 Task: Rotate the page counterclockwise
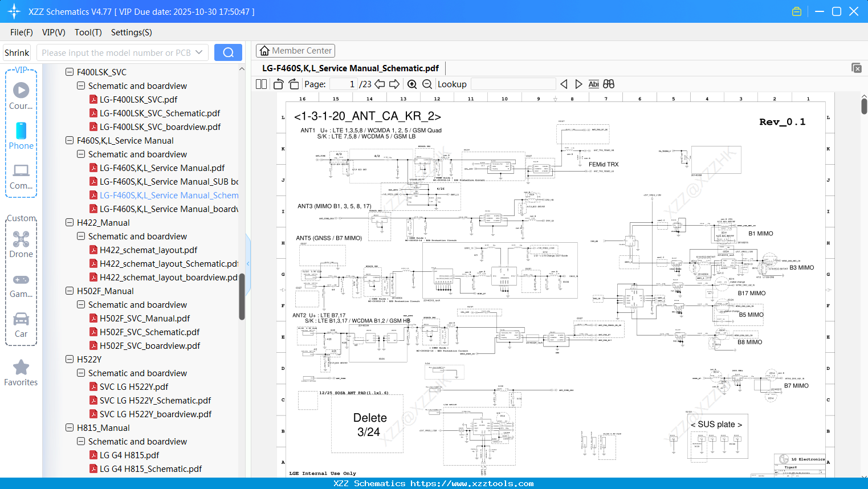coord(278,84)
